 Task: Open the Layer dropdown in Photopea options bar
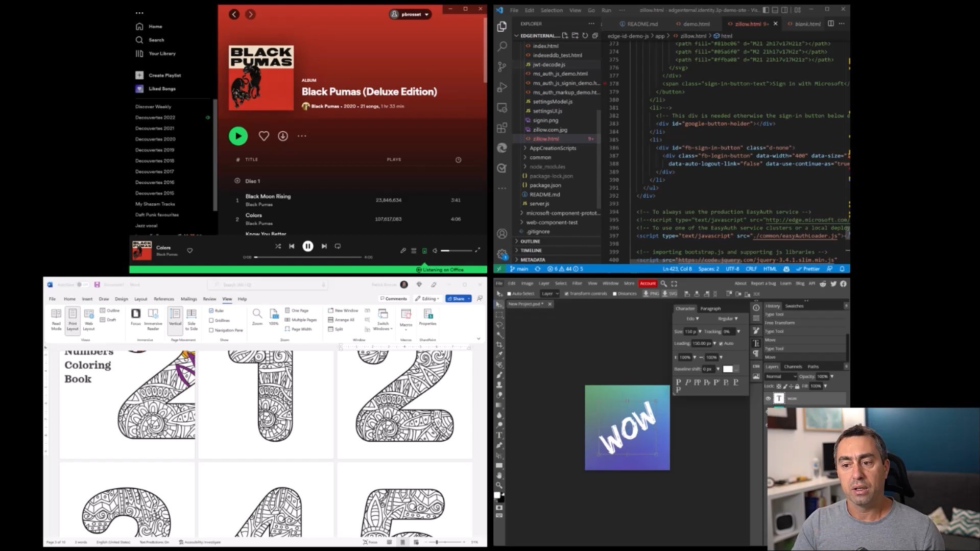click(x=550, y=294)
